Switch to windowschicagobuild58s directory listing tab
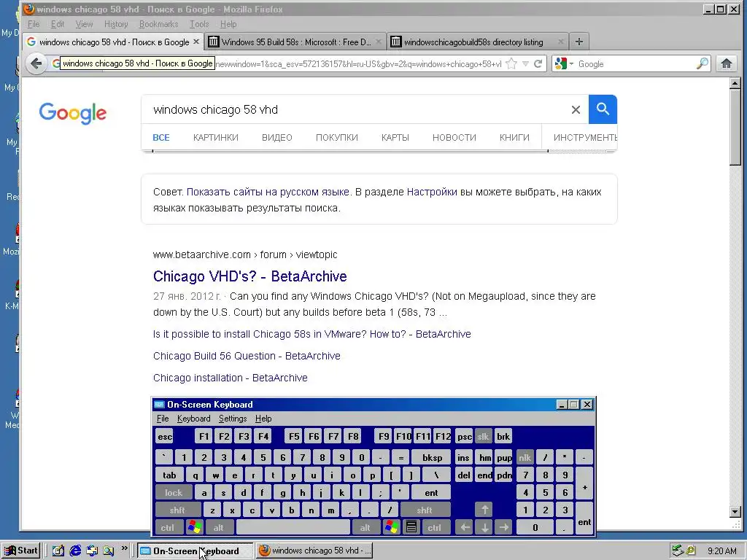 (x=477, y=42)
